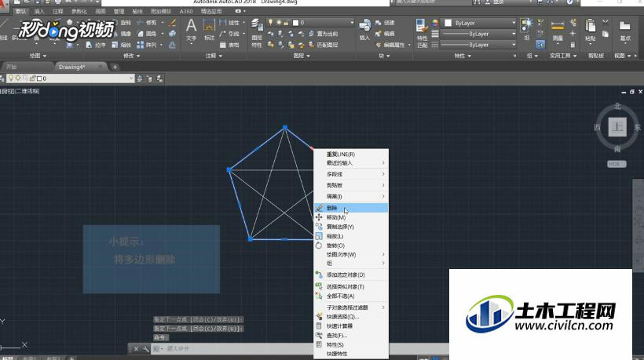Expand 子对象选择过滤器 submenu

(x=351, y=307)
